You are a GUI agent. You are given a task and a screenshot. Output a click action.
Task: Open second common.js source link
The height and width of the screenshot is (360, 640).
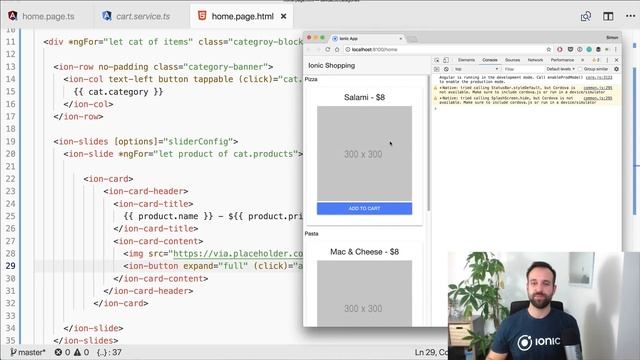tap(598, 98)
